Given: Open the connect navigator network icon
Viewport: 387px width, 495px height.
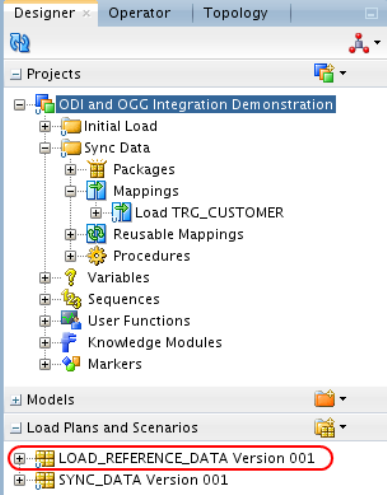Looking at the screenshot, I should (x=359, y=43).
